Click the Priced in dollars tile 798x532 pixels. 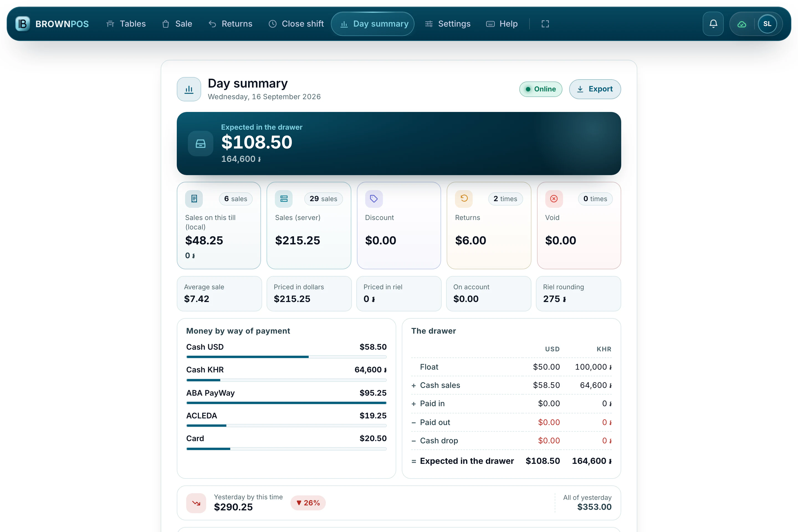[x=309, y=293]
